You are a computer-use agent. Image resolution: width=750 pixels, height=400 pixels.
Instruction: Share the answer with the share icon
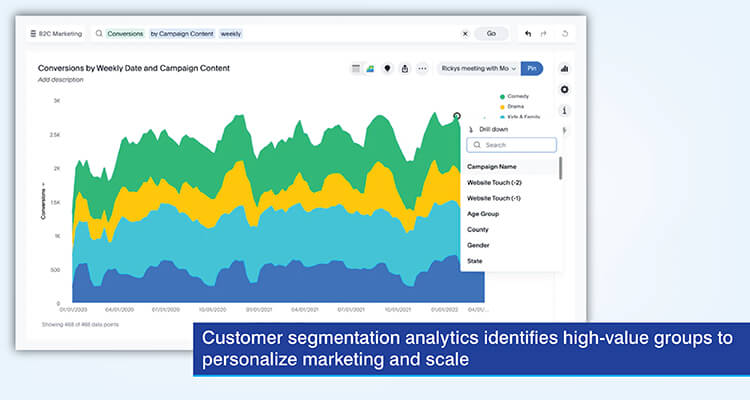coord(405,68)
